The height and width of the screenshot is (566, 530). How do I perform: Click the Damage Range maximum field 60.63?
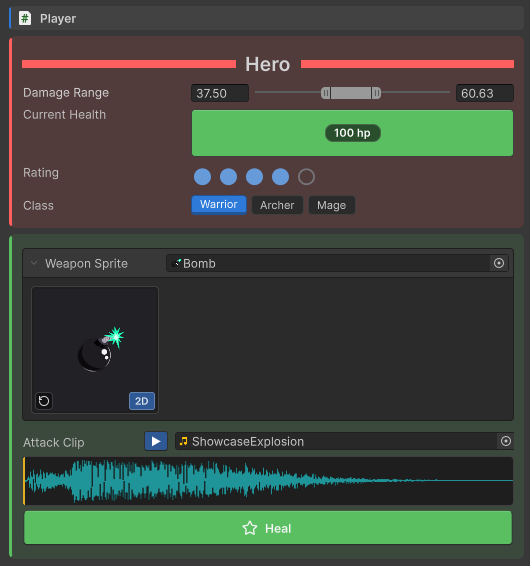pyautogui.click(x=485, y=93)
